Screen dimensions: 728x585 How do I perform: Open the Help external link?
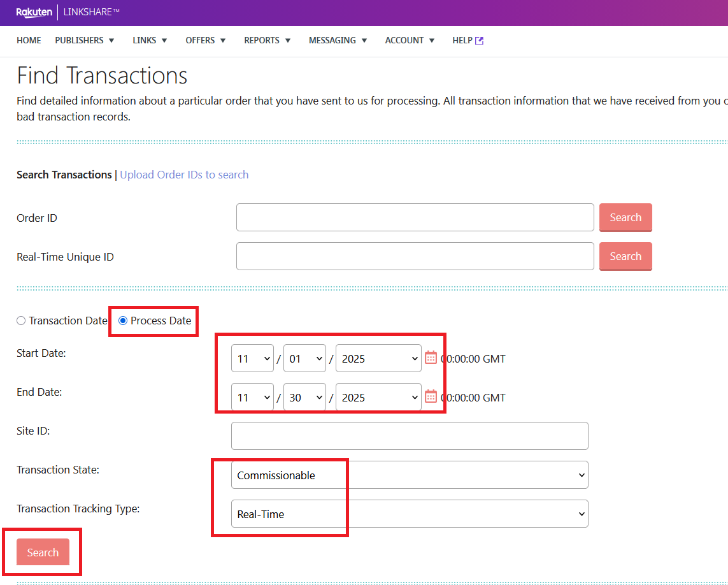[x=467, y=40]
